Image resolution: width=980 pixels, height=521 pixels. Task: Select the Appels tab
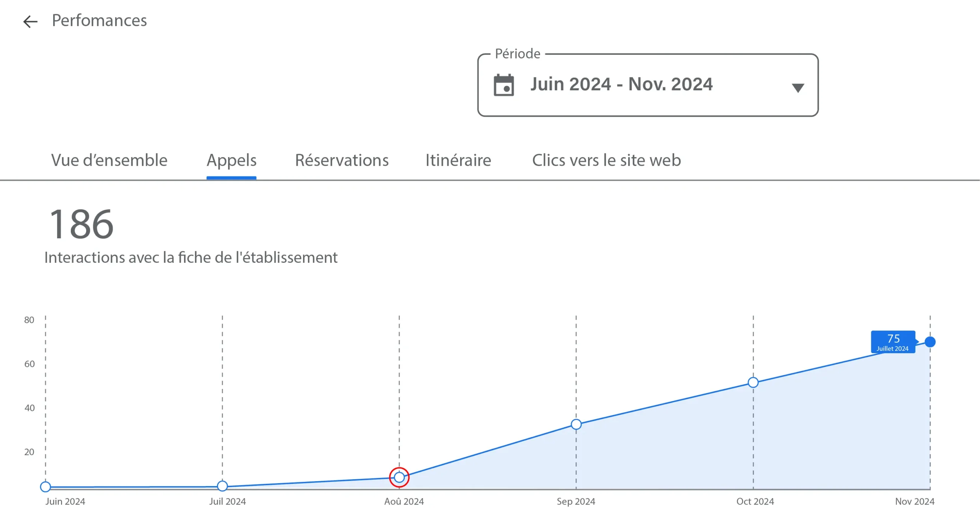232,160
